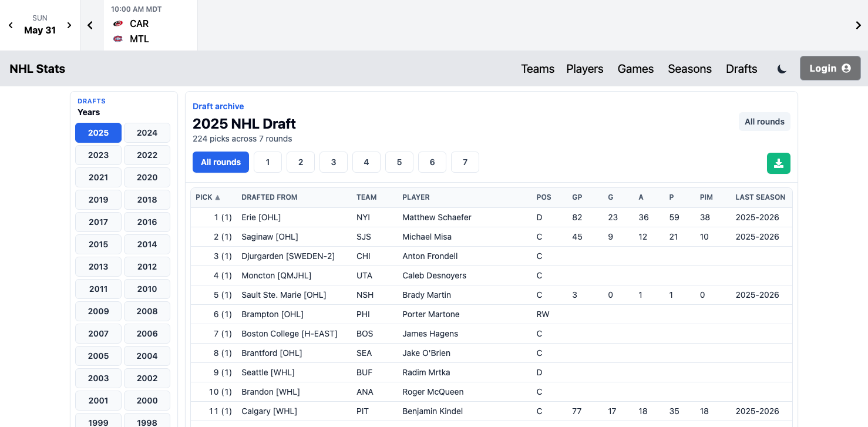The height and width of the screenshot is (427, 868).
Task: Open the Players menu
Action: pyautogui.click(x=584, y=69)
